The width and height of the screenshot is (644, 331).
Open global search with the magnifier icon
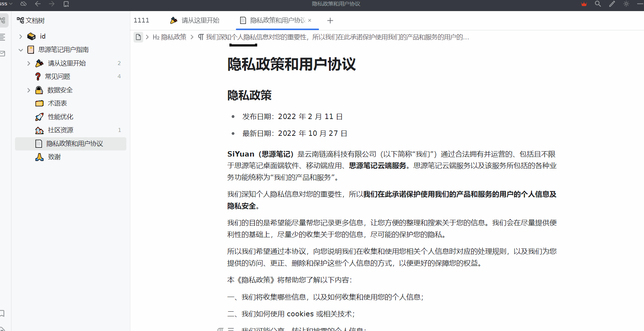coord(598,4)
